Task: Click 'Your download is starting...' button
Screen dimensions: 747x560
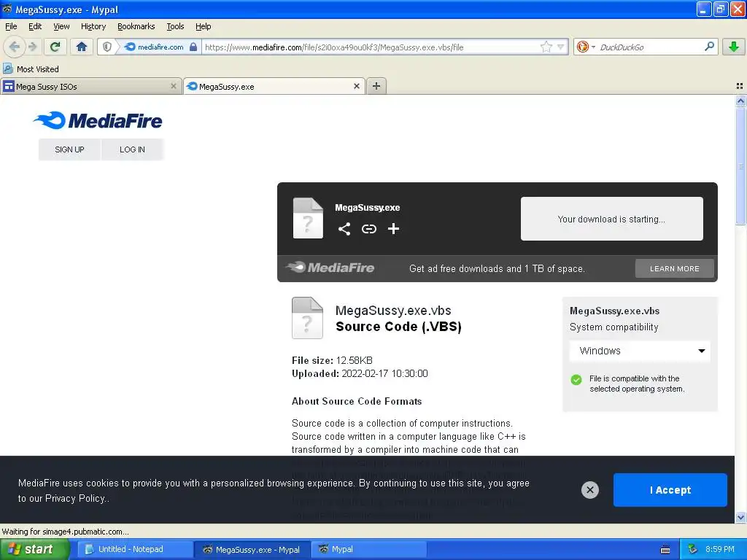Action: pos(611,219)
